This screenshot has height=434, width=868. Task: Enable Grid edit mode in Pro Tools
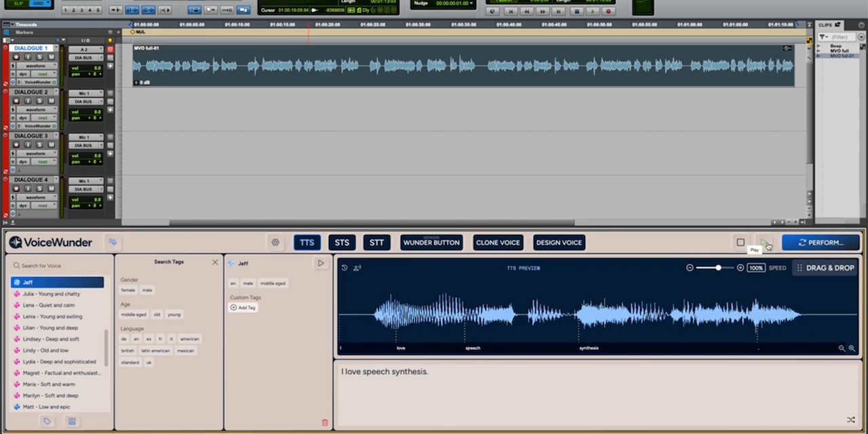[38, 4]
